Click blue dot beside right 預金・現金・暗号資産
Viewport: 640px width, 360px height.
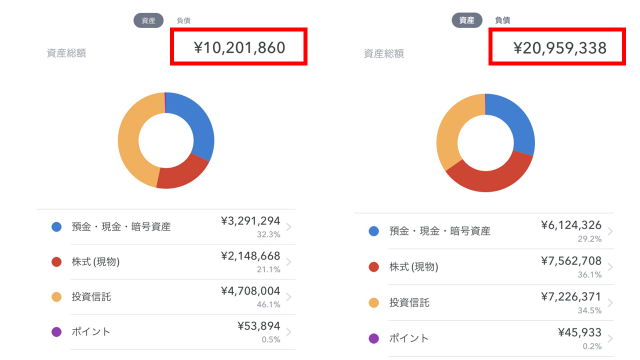pyautogui.click(x=374, y=231)
